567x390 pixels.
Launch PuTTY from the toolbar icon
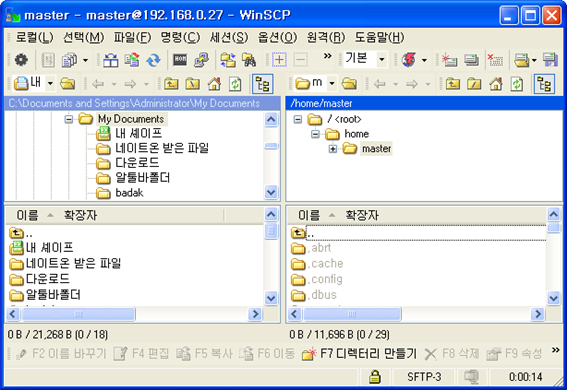coord(201,60)
